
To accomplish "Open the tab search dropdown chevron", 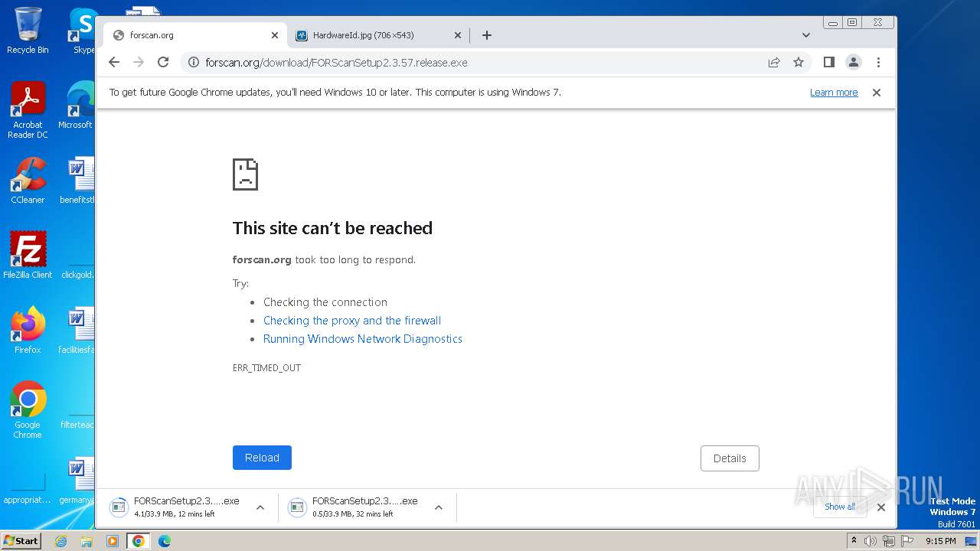I will point(806,35).
